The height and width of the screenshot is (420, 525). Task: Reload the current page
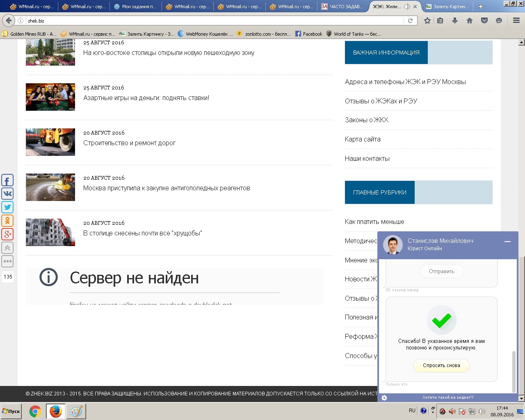click(x=410, y=21)
